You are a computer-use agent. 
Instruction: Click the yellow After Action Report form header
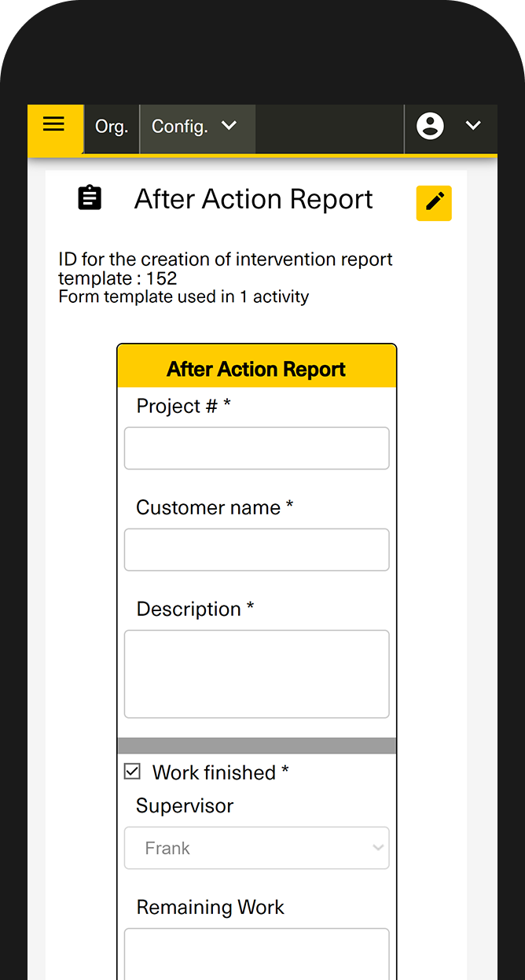(256, 370)
